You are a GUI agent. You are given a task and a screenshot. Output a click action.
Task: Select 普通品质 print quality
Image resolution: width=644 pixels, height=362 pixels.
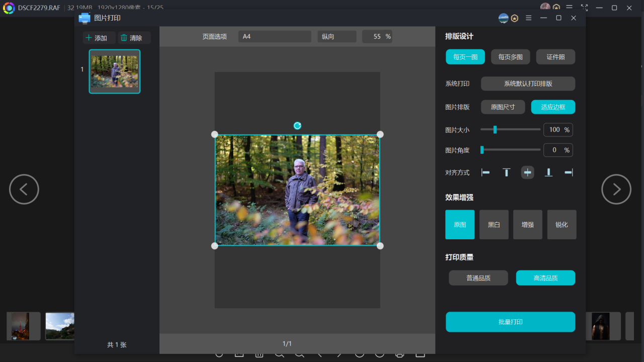click(478, 278)
